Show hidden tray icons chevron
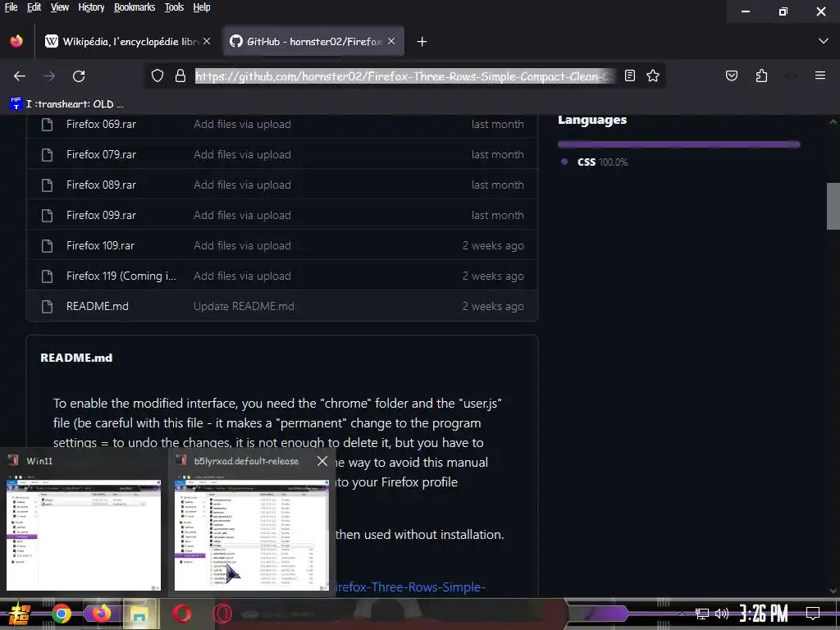 [x=682, y=614]
